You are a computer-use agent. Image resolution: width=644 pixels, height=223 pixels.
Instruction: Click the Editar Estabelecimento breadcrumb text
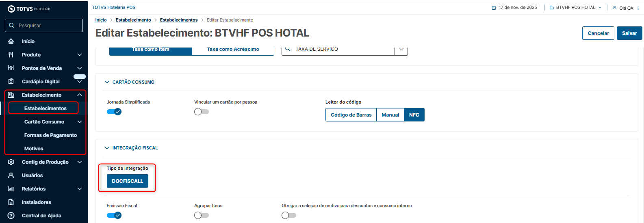230,20
